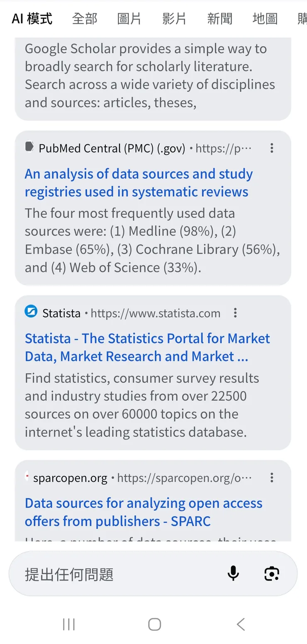Open more options for PubMed Central result
Viewport: 307px width, 644px height.
272,148
